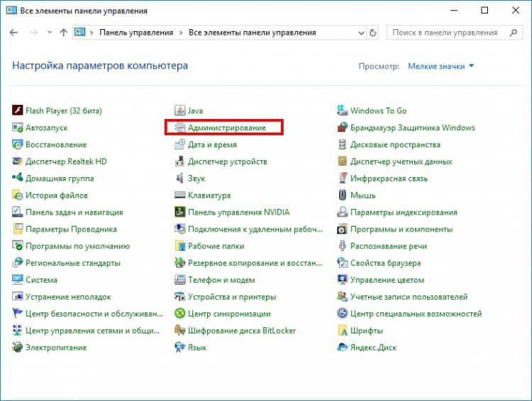Open Дата и время icon

point(179,145)
